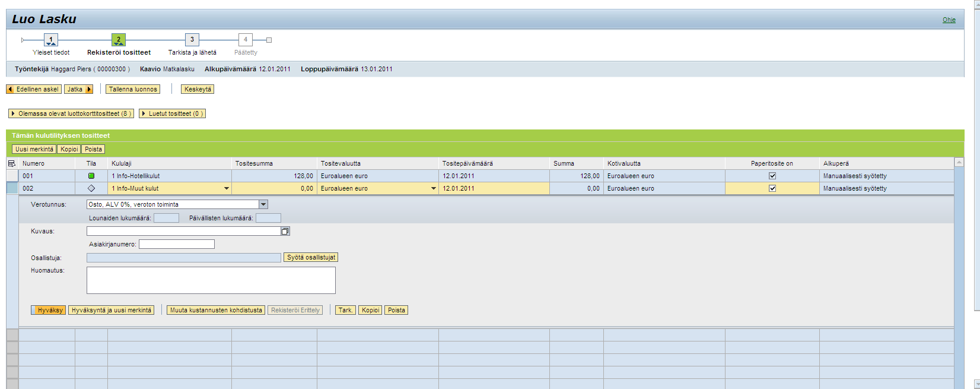
Task: Open the Tositevaluutta dropdown in row 002
Action: 434,188
